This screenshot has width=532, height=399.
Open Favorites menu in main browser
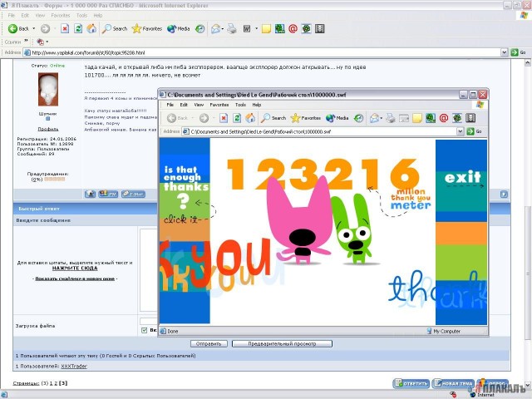coord(61,15)
